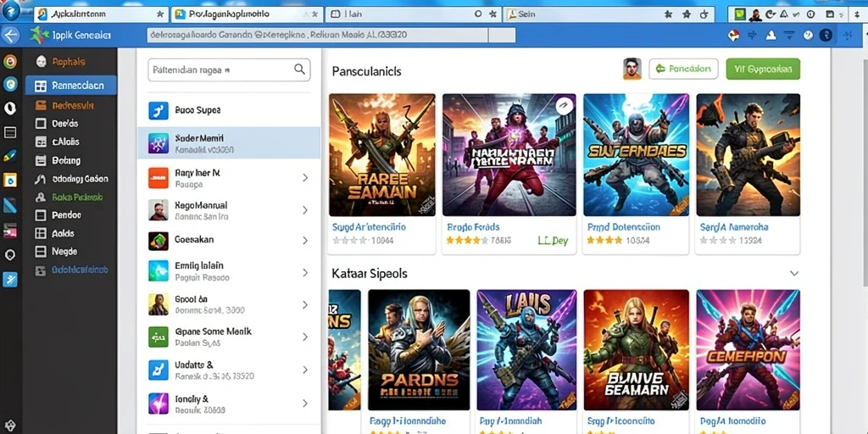Screen dimensions: 868x434
Task: Collapse the Kataar Sipeols section chevron
Action: [x=794, y=274]
